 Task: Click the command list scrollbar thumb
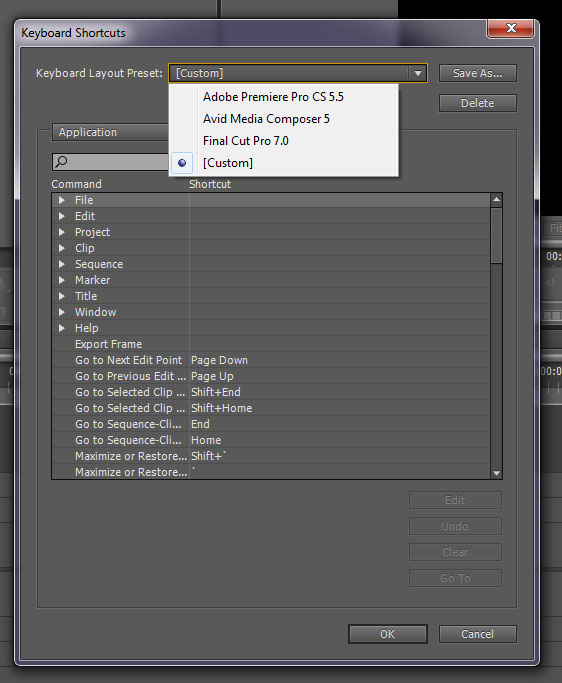[496, 235]
